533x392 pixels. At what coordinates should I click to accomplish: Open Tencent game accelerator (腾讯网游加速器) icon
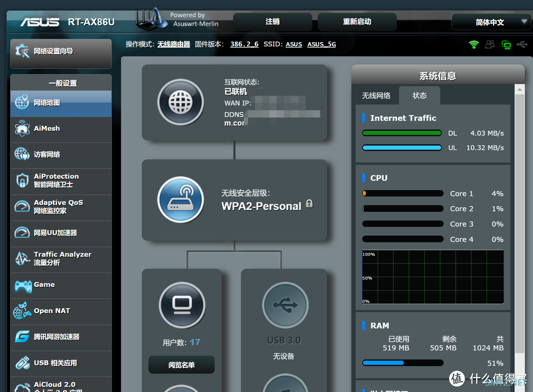click(22, 337)
